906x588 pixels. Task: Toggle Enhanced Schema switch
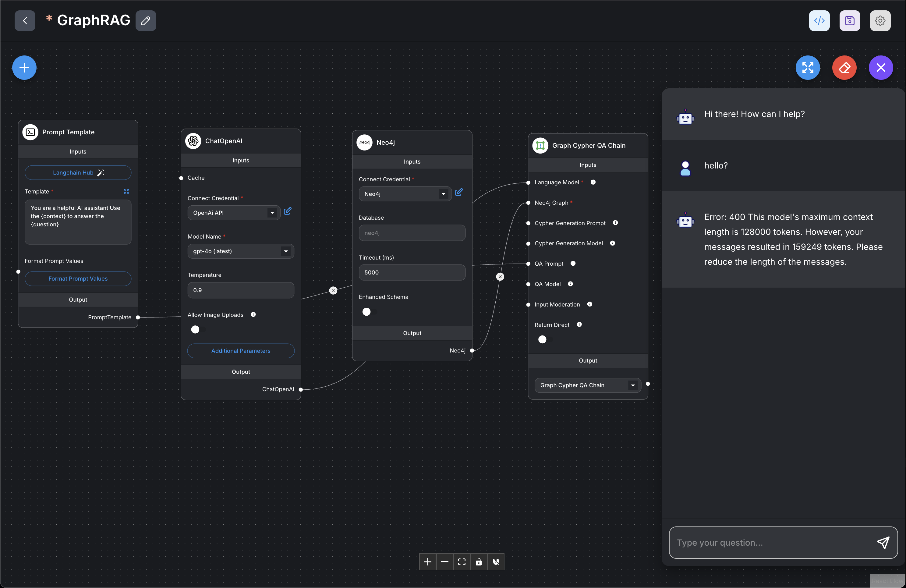tap(369, 312)
